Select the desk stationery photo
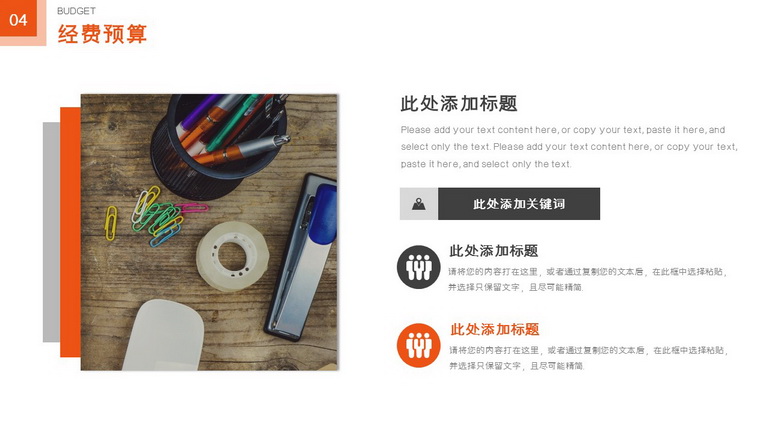768x432 pixels. [209, 232]
